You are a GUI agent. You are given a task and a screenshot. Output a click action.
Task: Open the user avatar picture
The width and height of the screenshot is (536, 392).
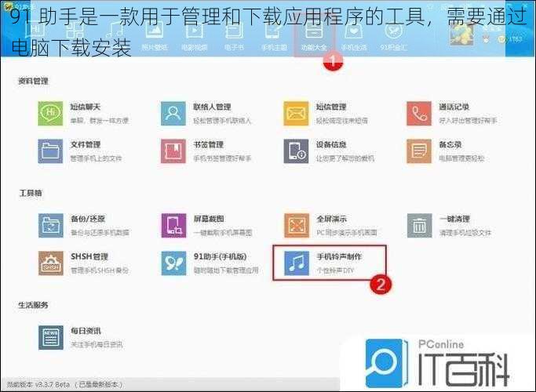(x=461, y=34)
